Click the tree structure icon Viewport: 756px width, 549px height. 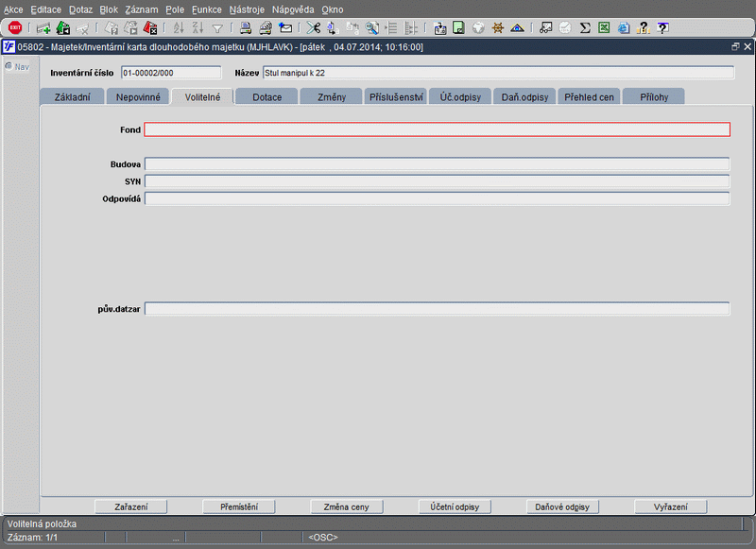click(x=411, y=28)
